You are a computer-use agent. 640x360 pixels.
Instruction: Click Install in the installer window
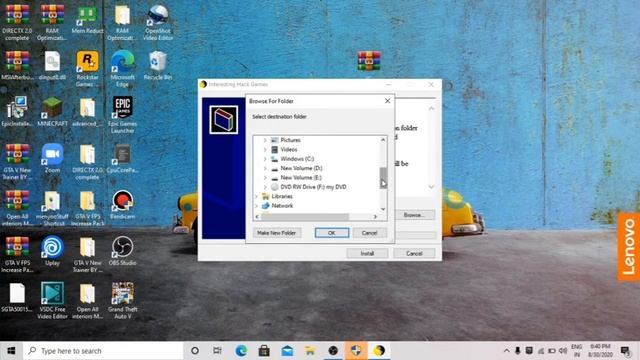[x=367, y=253]
